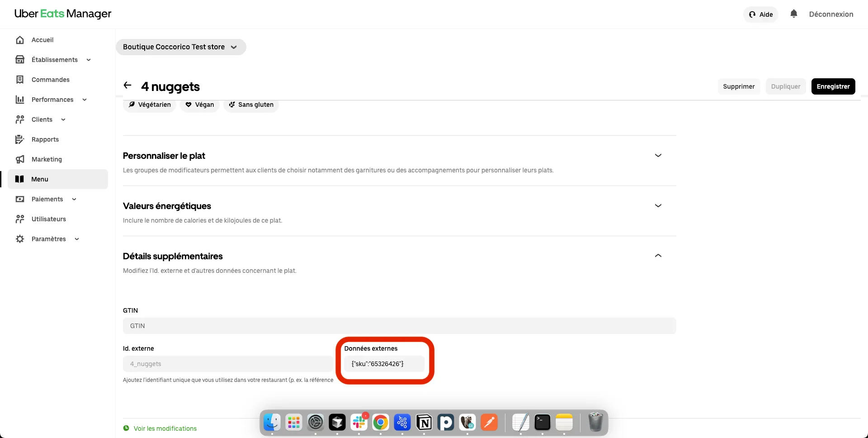Click the back arrow beside 4 nuggets
868x438 pixels.
coord(127,86)
